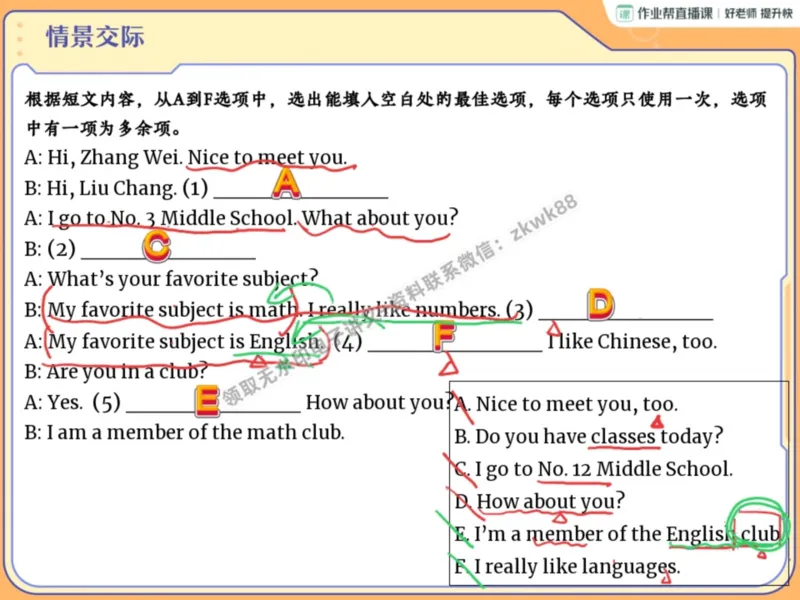Click the 好老师 提升快 slogan text
800x600 pixels.
pos(758,13)
